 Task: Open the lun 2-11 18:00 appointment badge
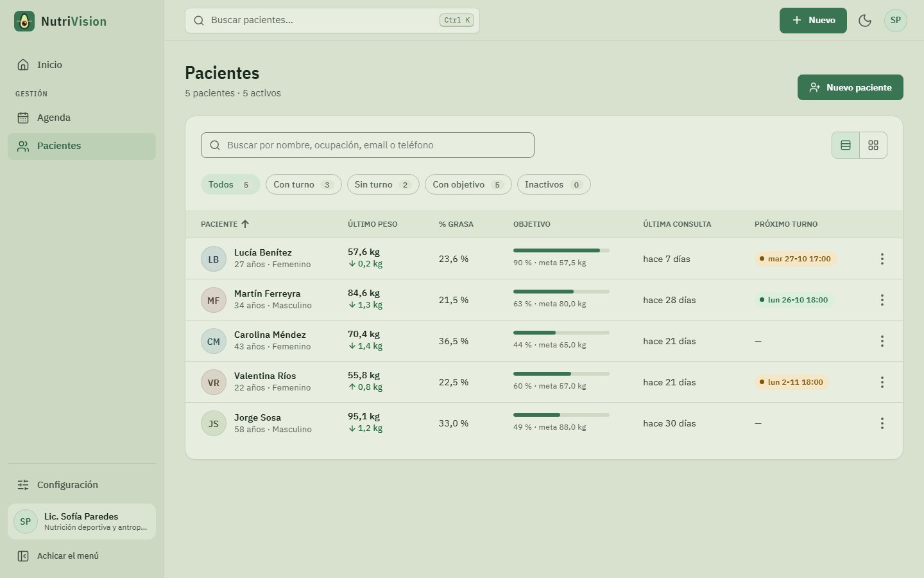pyautogui.click(x=792, y=382)
